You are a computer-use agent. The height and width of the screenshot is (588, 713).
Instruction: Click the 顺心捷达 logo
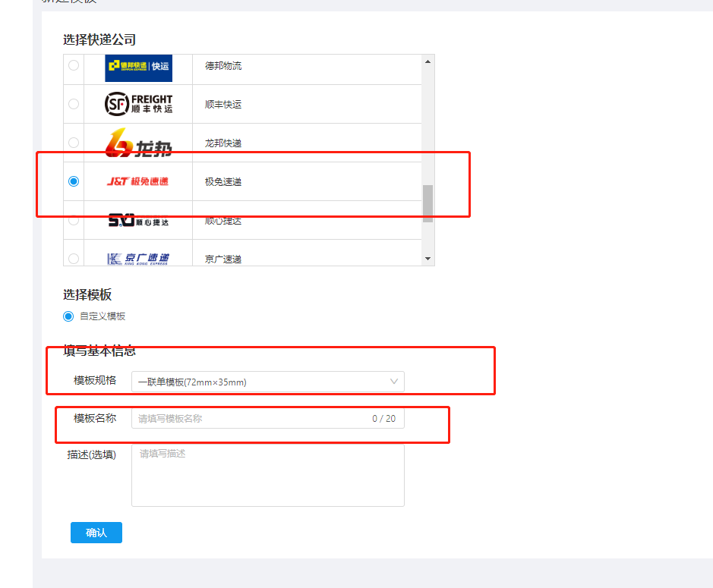point(139,220)
